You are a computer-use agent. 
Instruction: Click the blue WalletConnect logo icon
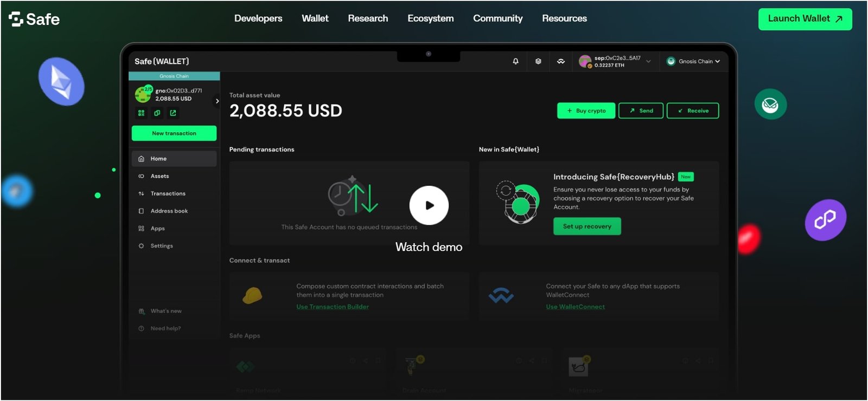click(x=501, y=296)
